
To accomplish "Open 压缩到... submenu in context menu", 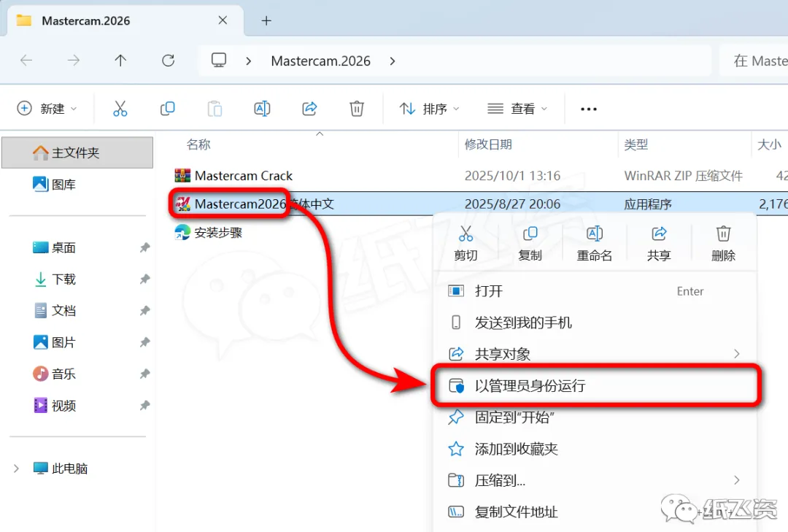I will coord(595,480).
